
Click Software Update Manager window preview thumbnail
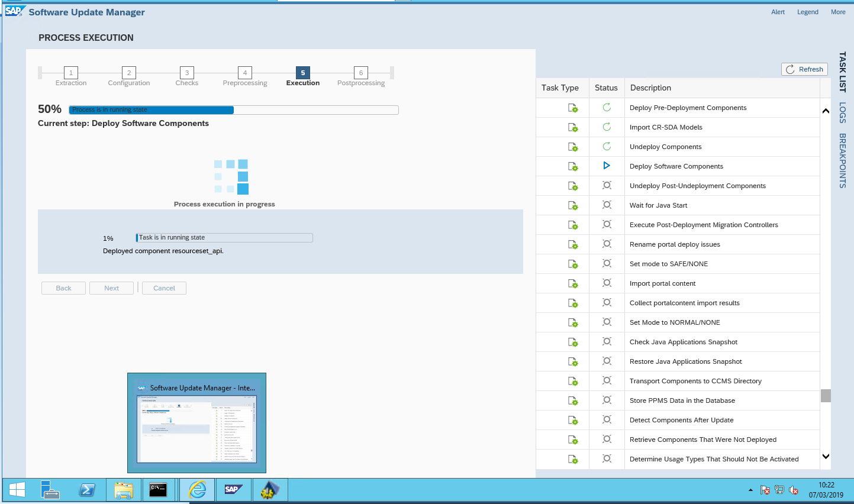(196, 423)
